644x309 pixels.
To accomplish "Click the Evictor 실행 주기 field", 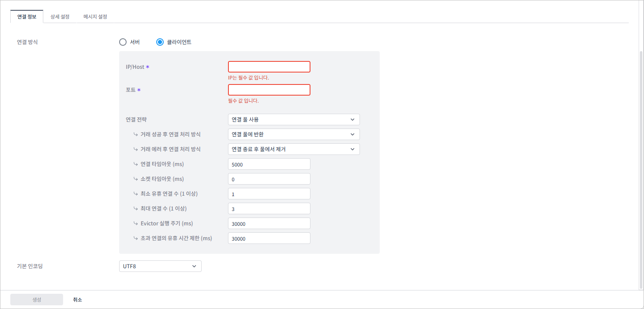I will tap(269, 223).
